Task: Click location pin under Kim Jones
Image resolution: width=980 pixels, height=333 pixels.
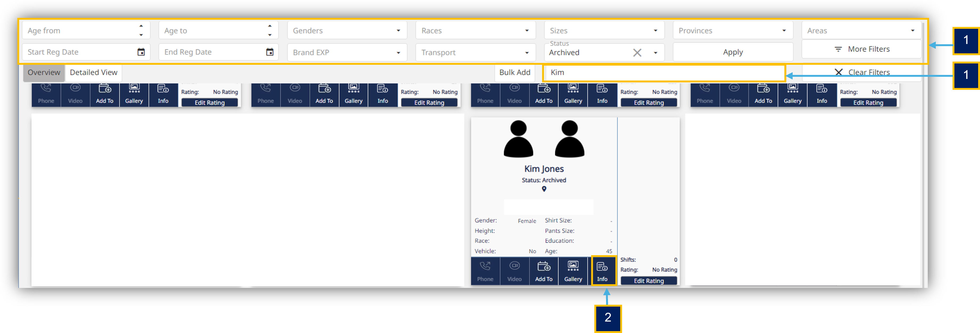Action: 544,189
